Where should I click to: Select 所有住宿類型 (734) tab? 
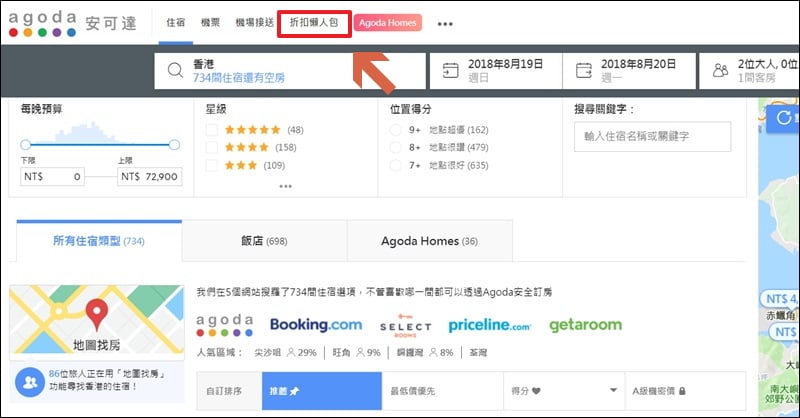(99, 241)
